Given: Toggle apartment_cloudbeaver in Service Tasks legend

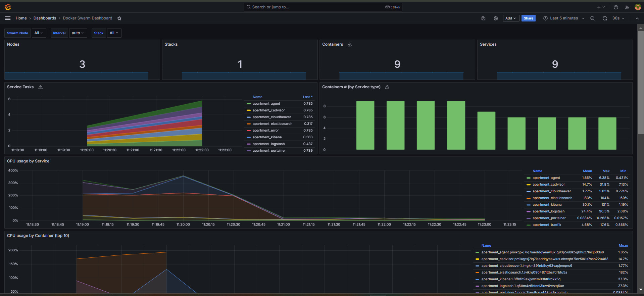Looking at the screenshot, I should [272, 117].
